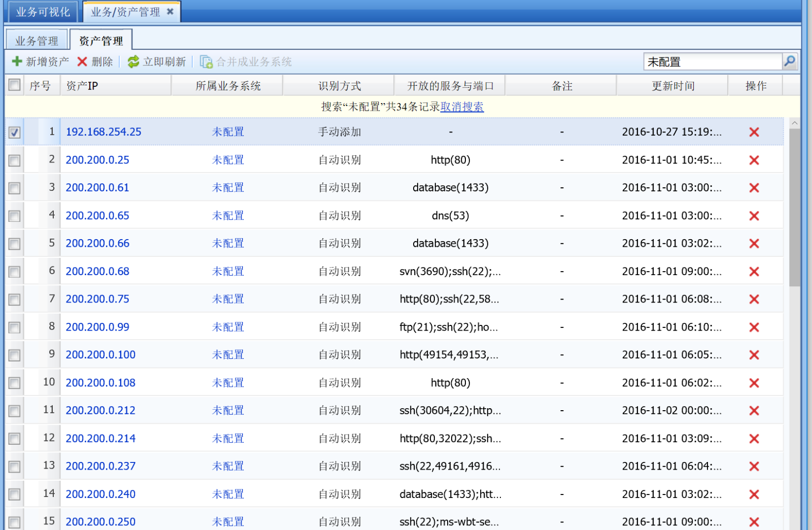The height and width of the screenshot is (530, 812).
Task: Click the red X delete toolbar icon
Action: coord(82,61)
